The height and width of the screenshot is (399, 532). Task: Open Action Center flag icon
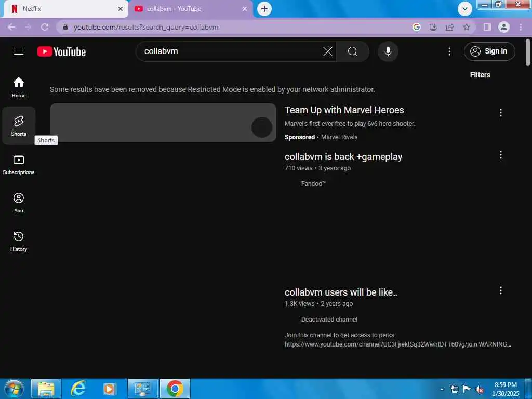(467, 389)
